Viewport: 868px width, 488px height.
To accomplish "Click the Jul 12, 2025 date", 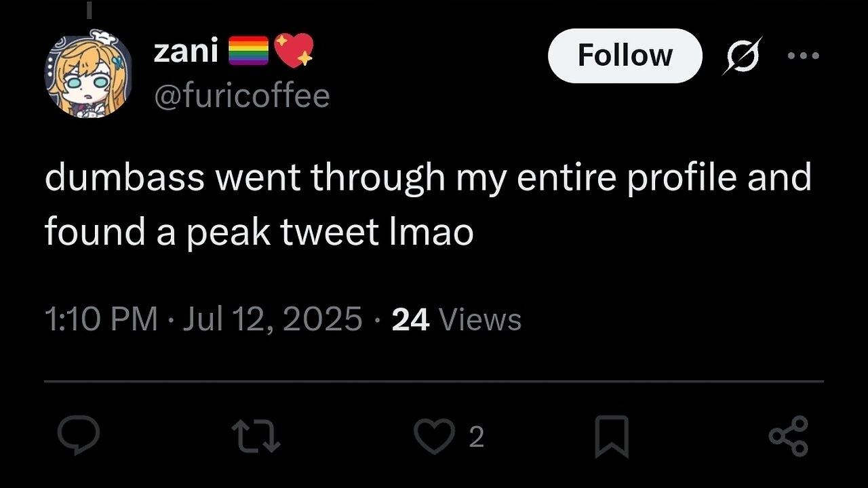I will coord(273,319).
